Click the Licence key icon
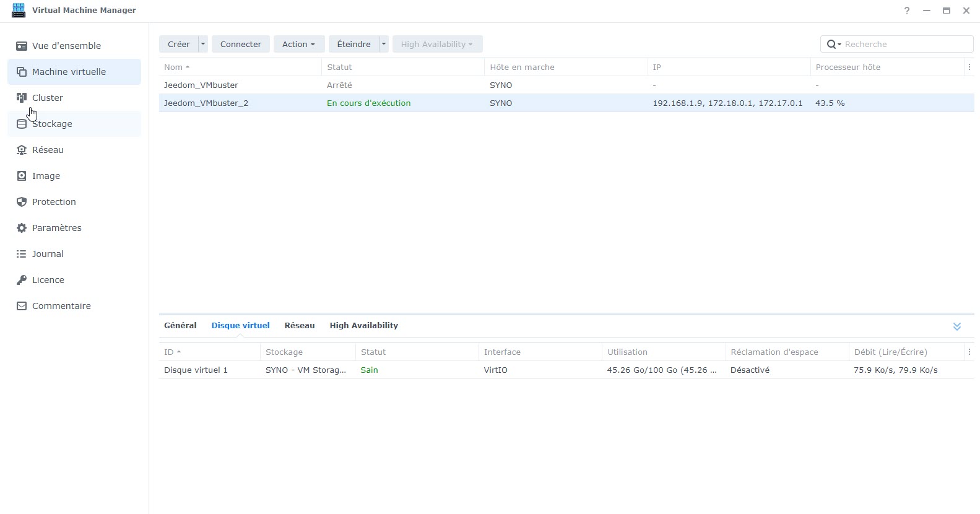Viewport: 980px width, 514px height. tap(22, 280)
